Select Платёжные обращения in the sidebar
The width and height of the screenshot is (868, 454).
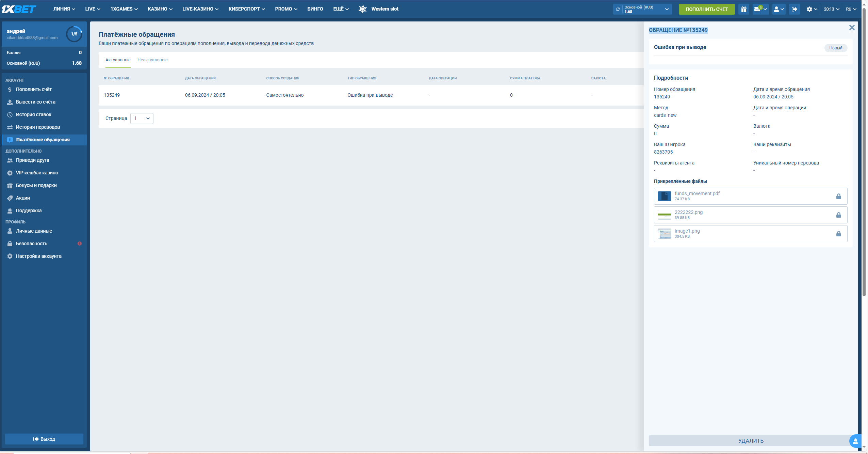[x=44, y=140]
